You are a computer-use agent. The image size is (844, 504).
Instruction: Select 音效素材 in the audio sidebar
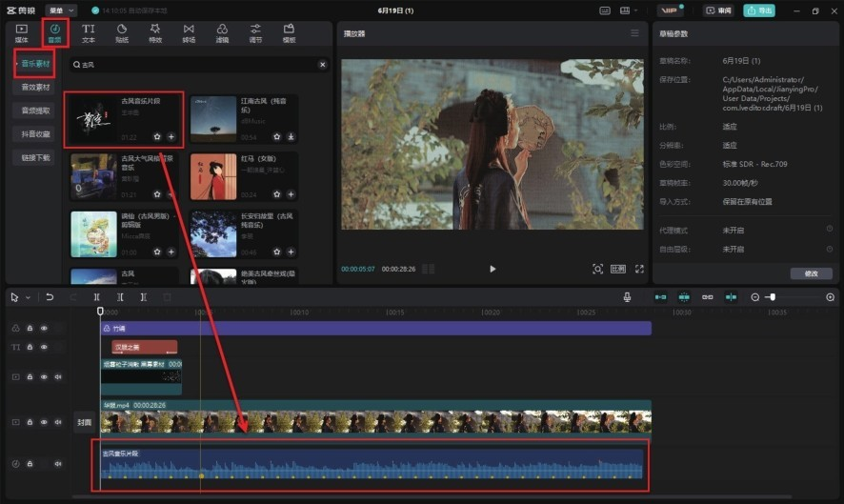[x=34, y=87]
